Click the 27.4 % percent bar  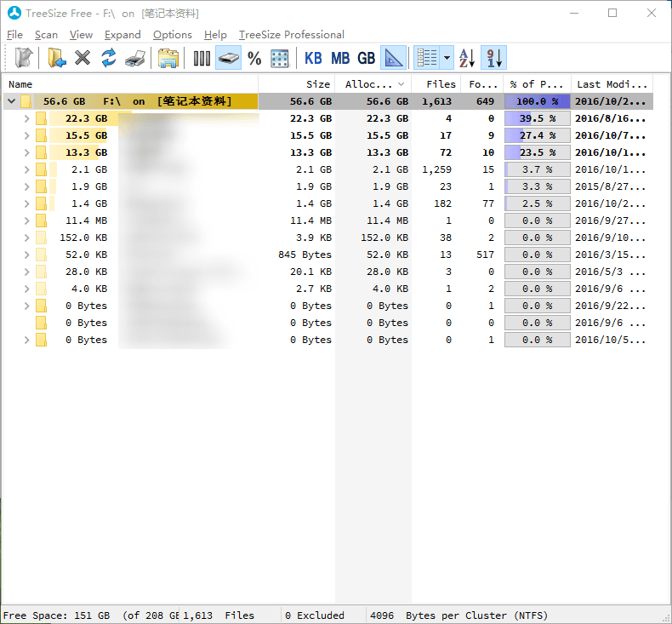(538, 136)
